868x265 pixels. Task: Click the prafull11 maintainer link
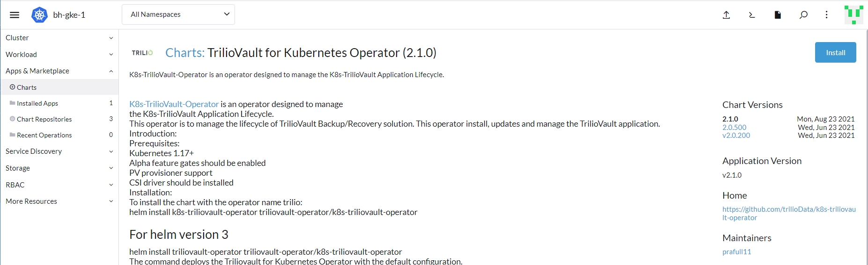736,251
